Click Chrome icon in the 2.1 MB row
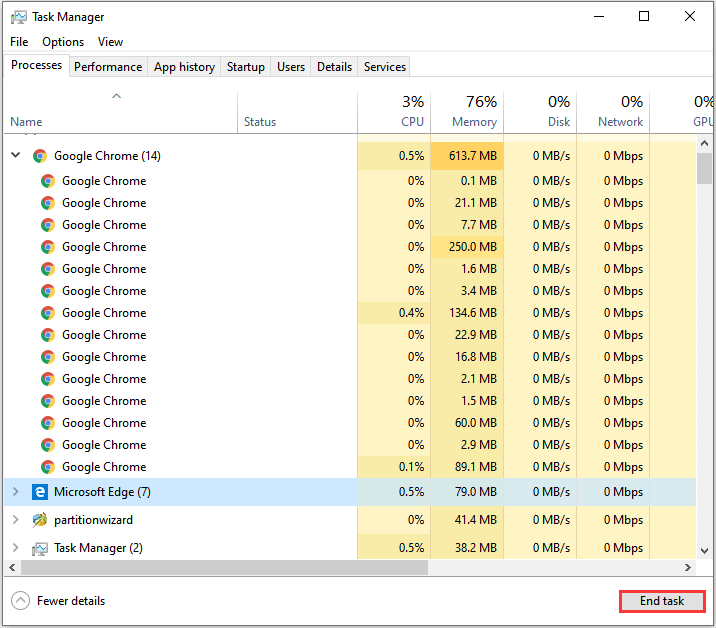 [x=48, y=379]
